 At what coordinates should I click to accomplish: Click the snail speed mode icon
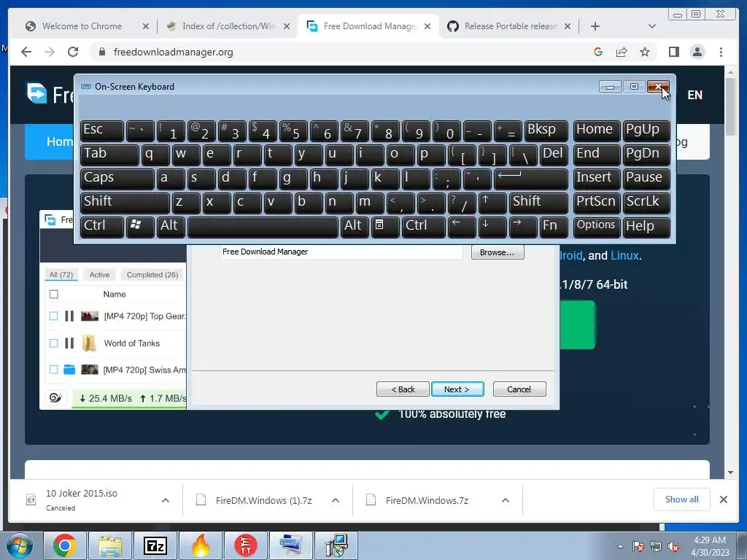tap(55, 397)
